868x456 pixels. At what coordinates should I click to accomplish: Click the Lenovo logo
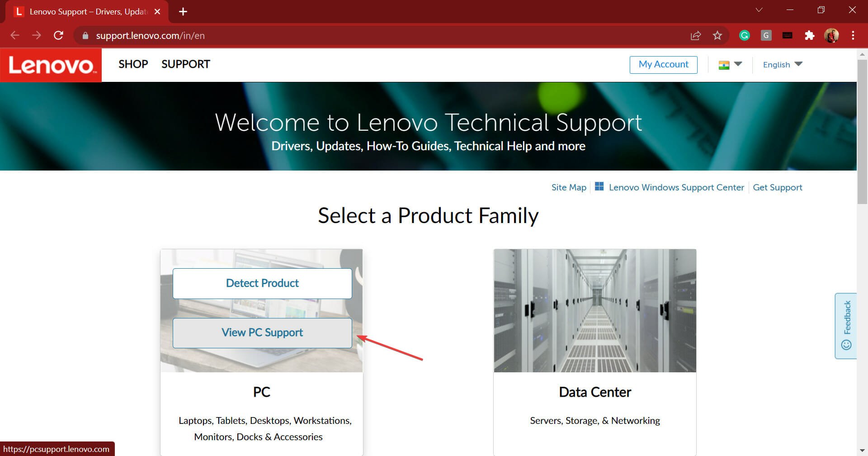click(51, 65)
